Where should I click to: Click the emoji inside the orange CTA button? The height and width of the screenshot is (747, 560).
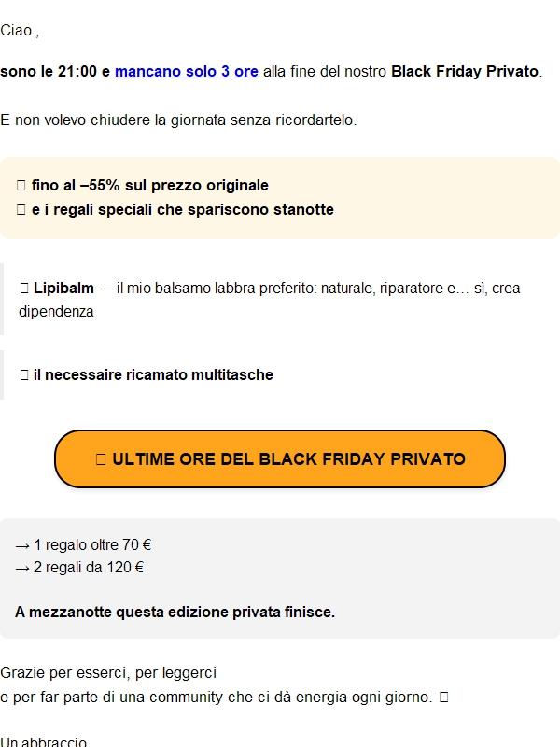click(102, 458)
